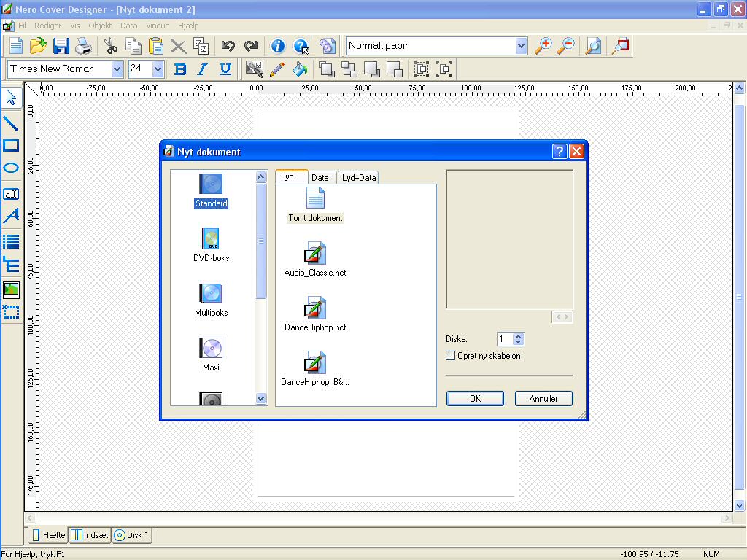Open the Fil menu

click(x=23, y=26)
